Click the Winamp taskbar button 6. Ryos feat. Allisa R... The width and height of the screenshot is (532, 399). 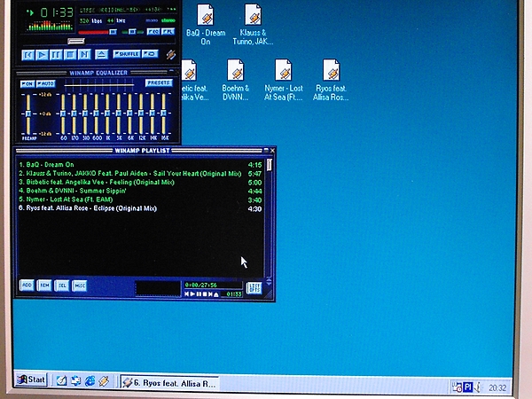pos(169,383)
